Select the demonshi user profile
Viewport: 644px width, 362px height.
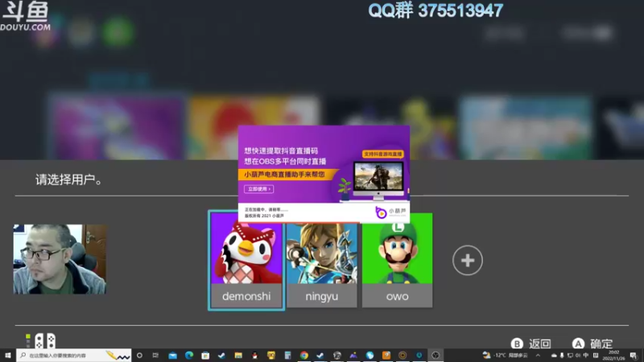tap(246, 260)
